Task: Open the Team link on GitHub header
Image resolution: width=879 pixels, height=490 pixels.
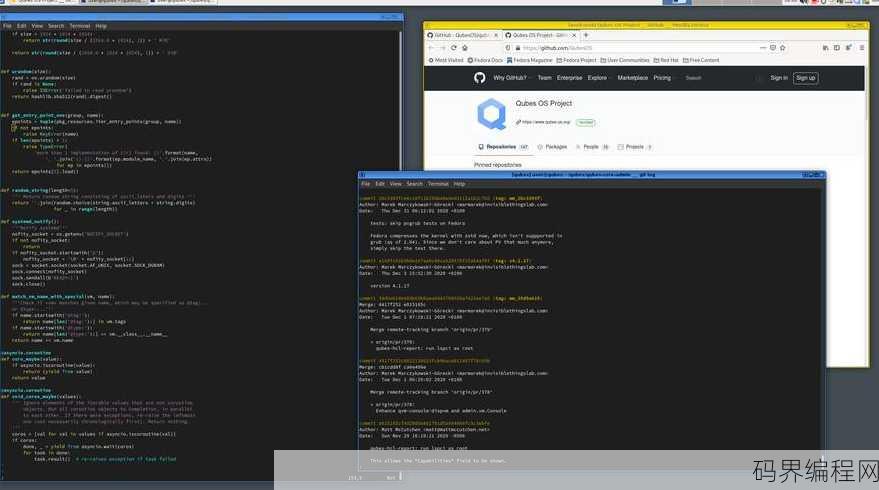Action: click(x=544, y=78)
